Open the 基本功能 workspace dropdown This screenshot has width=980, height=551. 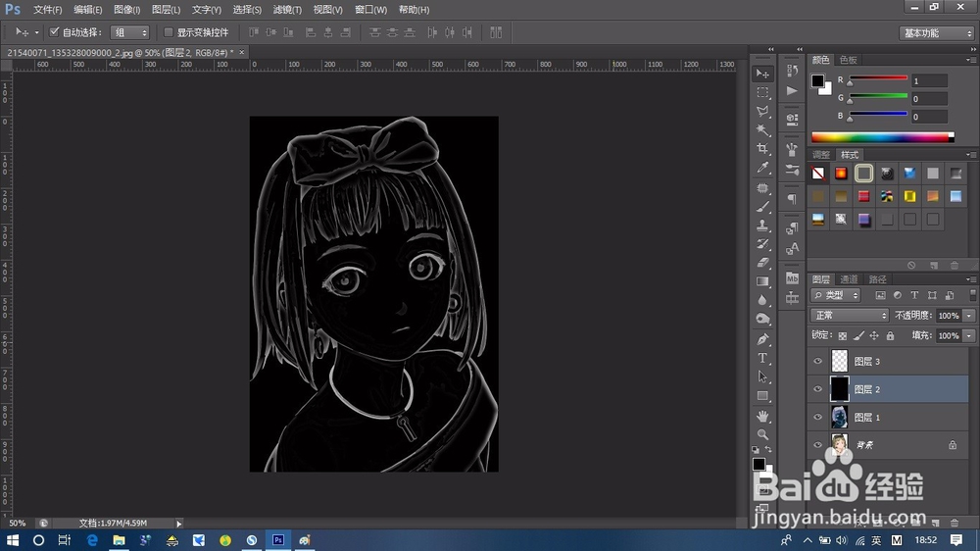(x=937, y=33)
